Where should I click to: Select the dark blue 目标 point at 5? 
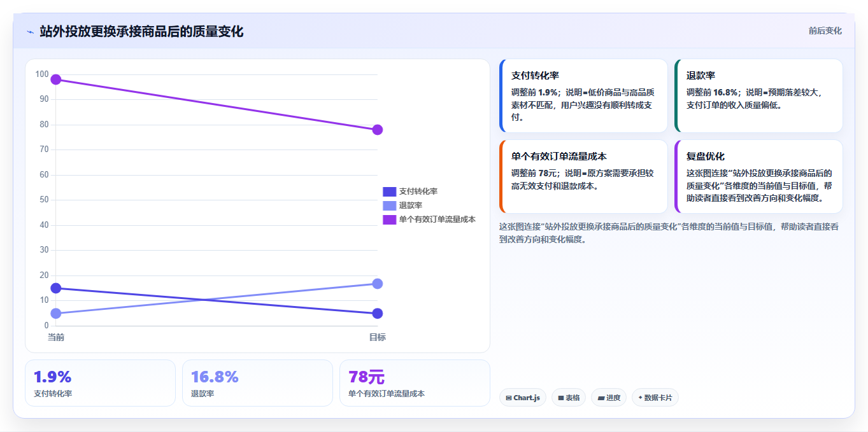377,313
